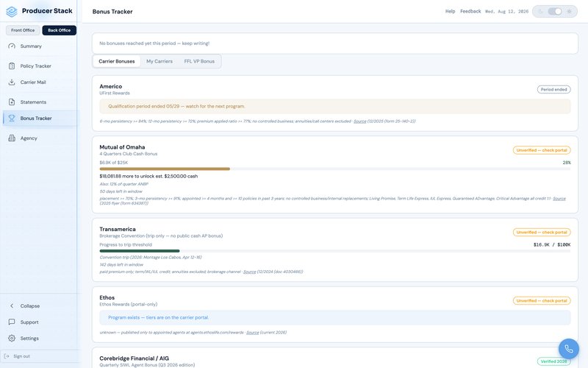Click the '$18,081.88 more to unlock' line
This screenshot has width=588, height=368.
point(148,176)
